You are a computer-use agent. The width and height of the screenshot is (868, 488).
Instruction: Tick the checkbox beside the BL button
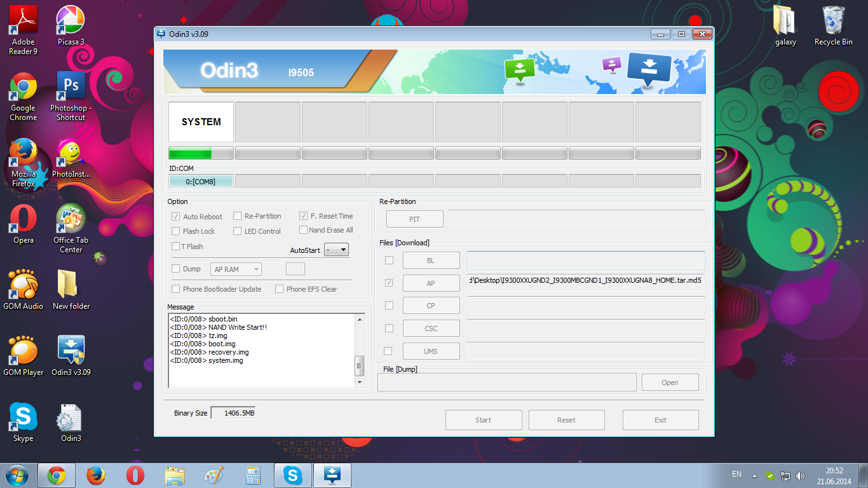(389, 260)
